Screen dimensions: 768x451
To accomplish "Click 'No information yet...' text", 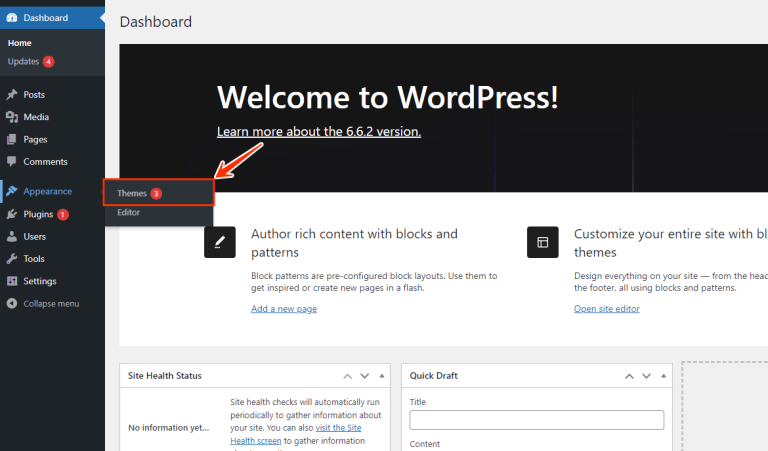I will click(168, 428).
